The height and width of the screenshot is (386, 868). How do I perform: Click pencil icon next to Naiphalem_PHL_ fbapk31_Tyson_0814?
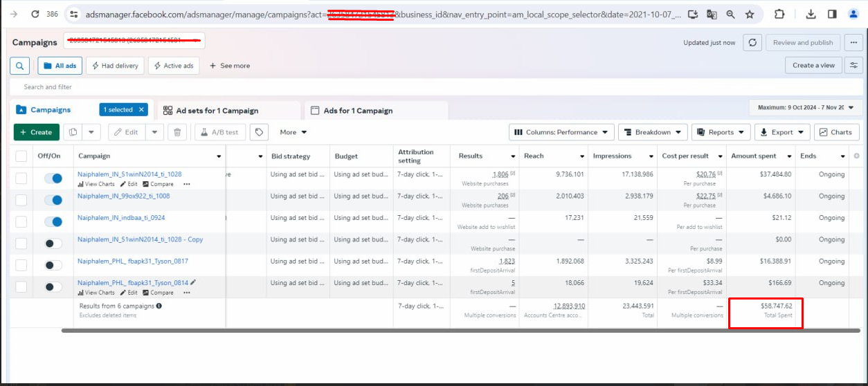(x=193, y=282)
